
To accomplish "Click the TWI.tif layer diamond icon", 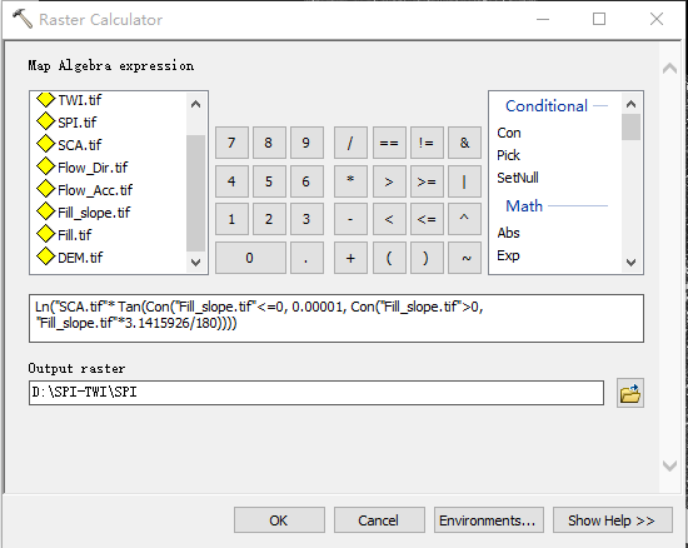I will tap(46, 99).
